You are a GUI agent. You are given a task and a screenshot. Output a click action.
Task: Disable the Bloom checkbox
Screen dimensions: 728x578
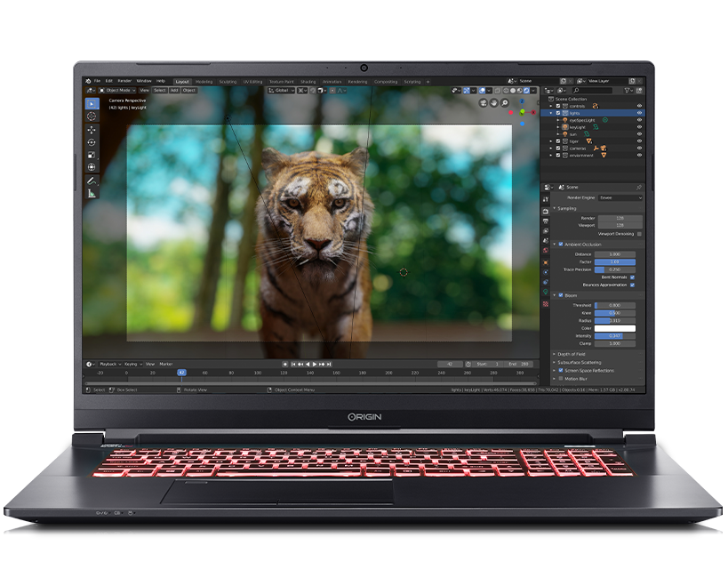click(x=561, y=295)
